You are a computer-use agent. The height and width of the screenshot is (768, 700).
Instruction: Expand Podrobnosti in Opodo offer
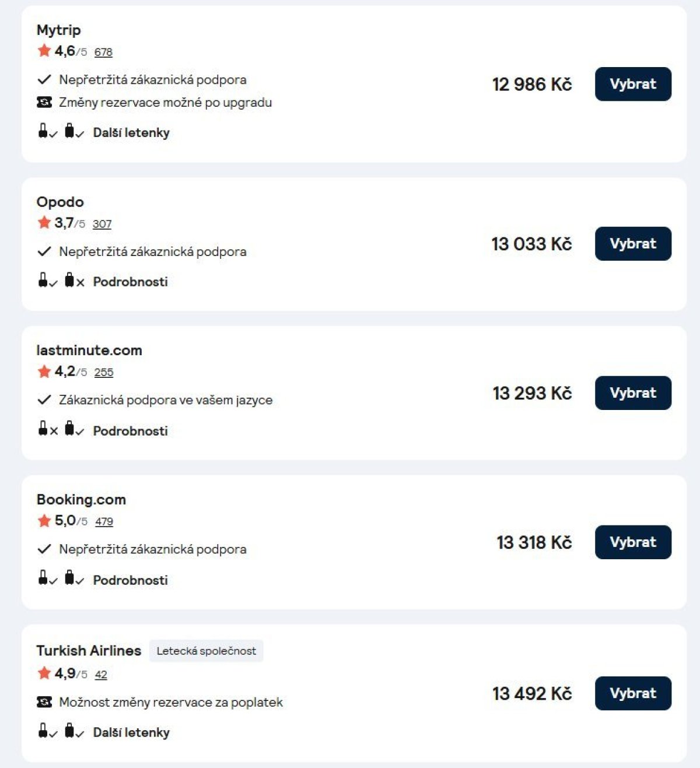(131, 282)
